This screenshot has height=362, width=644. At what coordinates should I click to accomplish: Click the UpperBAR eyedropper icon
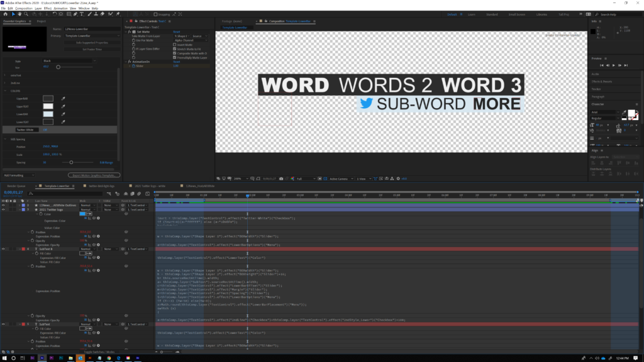click(64, 99)
